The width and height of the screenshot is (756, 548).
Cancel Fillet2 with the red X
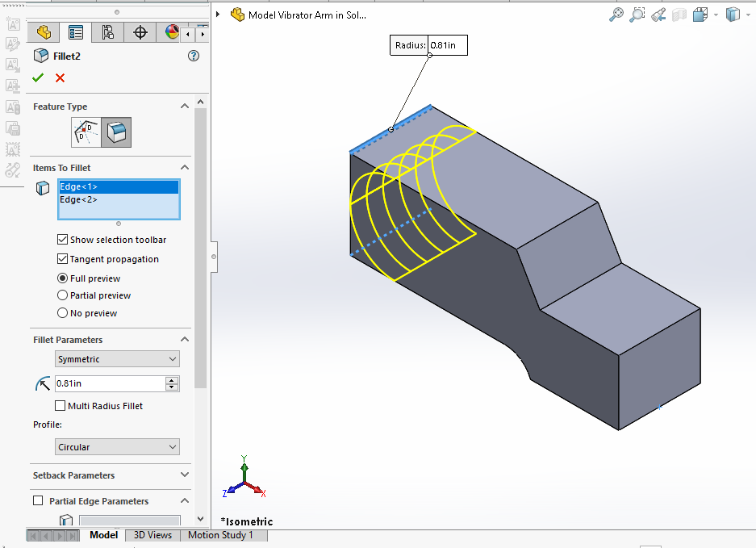(60, 77)
